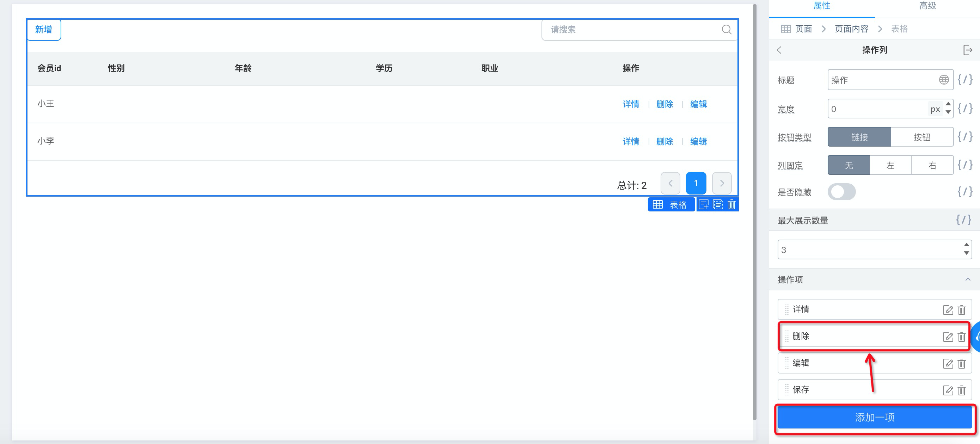Click copy icon in 表格 toolbar
The width and height of the screenshot is (980, 444).
[x=717, y=204]
